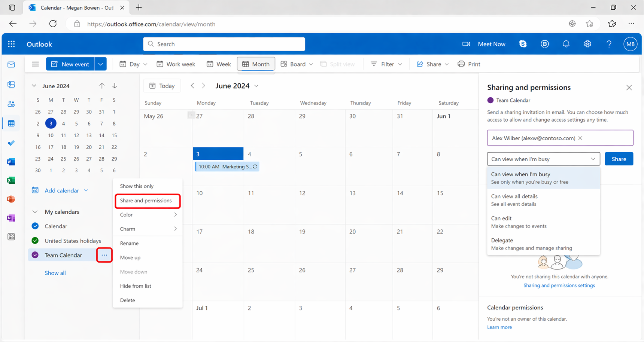
Task: Open PowerPoint from the app rail
Action: 11,199
